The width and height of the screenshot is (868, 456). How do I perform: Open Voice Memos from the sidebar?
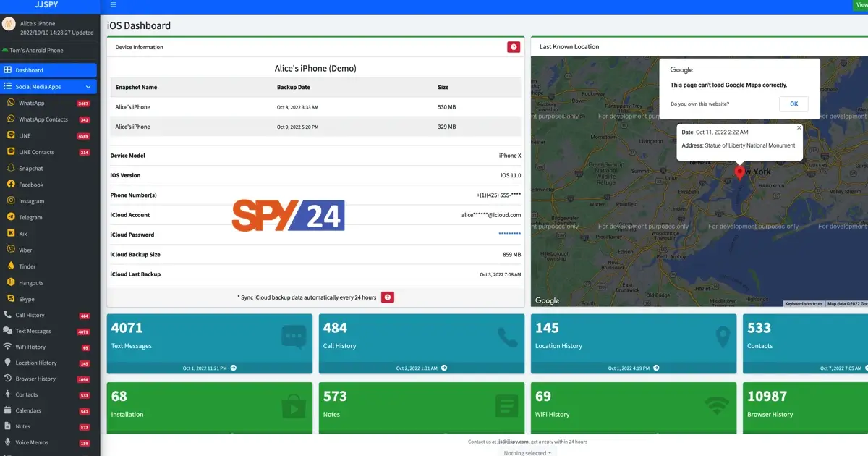(49, 443)
